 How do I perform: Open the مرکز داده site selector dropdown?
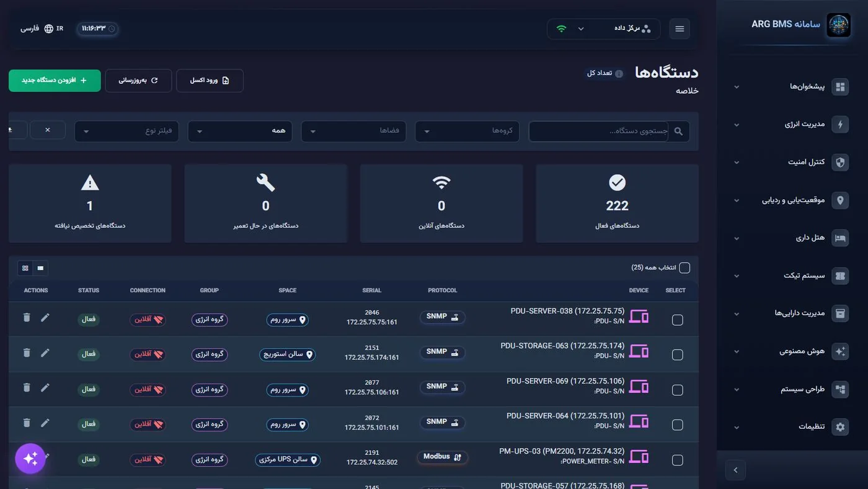tap(604, 29)
